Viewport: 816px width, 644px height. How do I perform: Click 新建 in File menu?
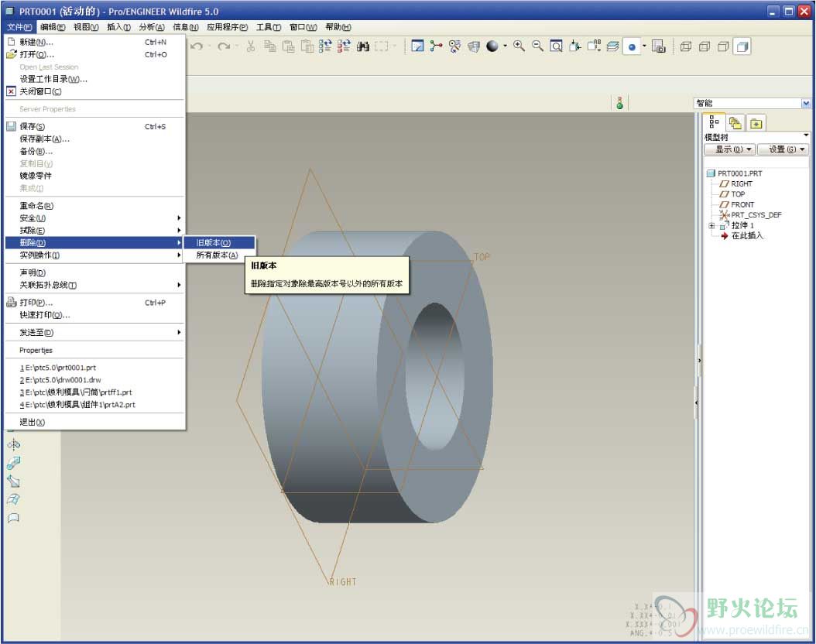click(x=94, y=42)
